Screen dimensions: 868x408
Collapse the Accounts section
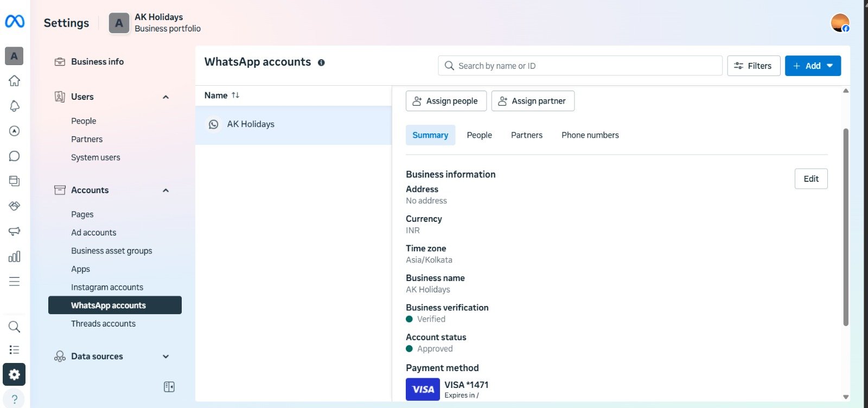(166, 190)
